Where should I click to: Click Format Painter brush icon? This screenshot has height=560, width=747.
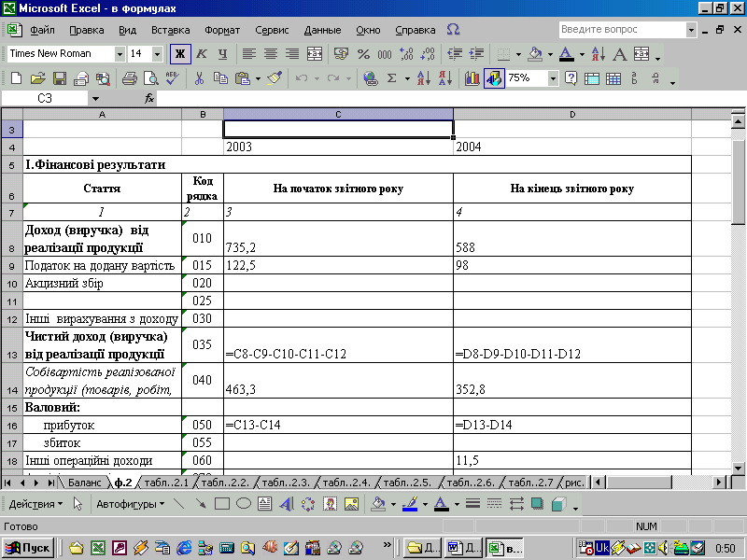click(275, 78)
